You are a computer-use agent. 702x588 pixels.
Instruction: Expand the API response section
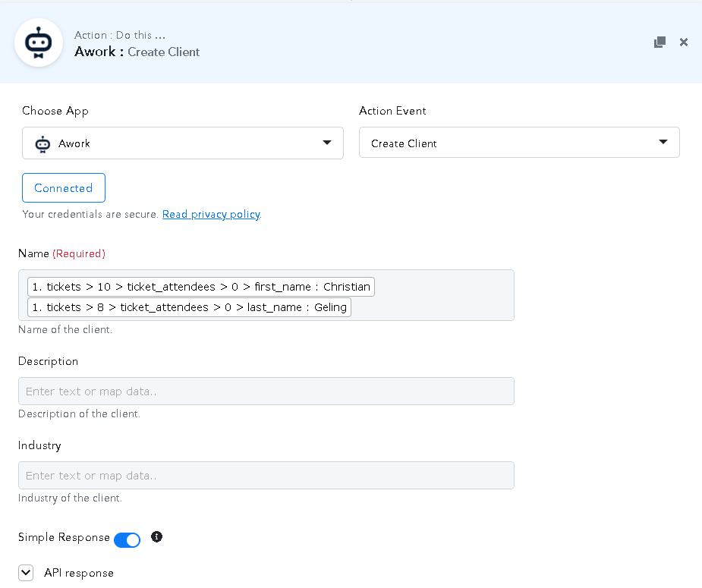26,573
